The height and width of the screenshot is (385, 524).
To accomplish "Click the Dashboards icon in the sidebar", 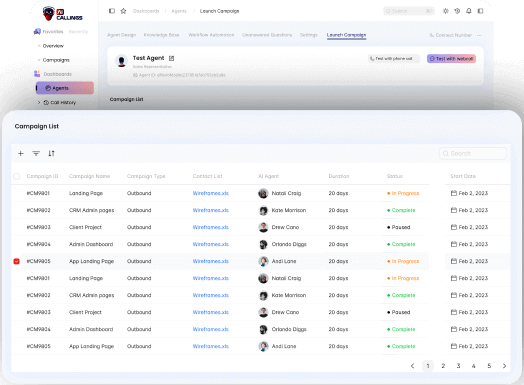I will (x=37, y=74).
